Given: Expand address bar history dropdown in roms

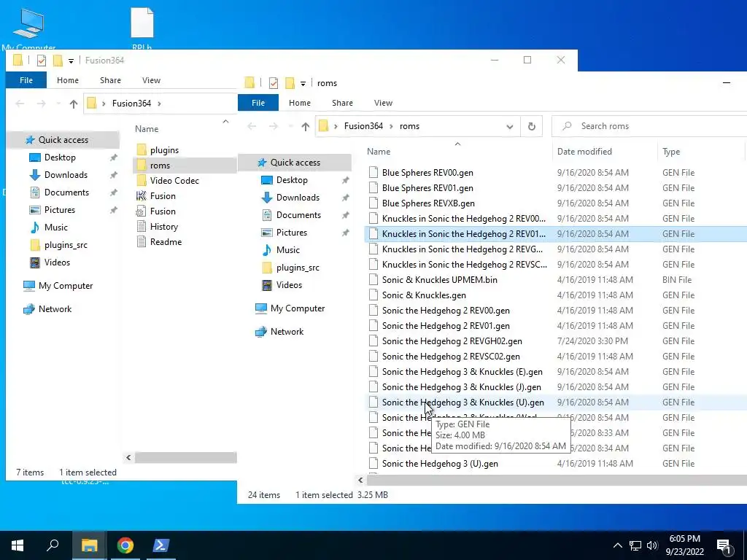Looking at the screenshot, I should click(510, 127).
